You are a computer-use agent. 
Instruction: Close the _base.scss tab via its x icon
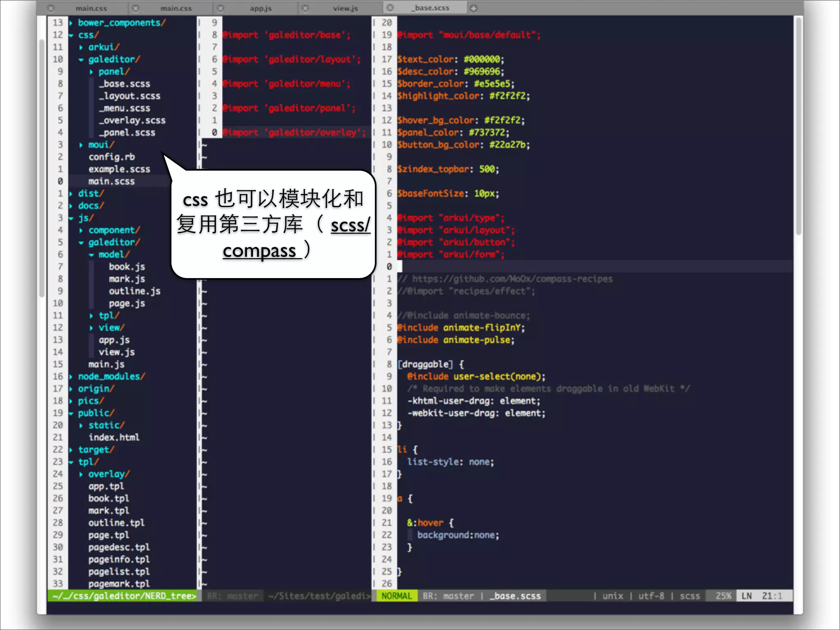click(390, 8)
